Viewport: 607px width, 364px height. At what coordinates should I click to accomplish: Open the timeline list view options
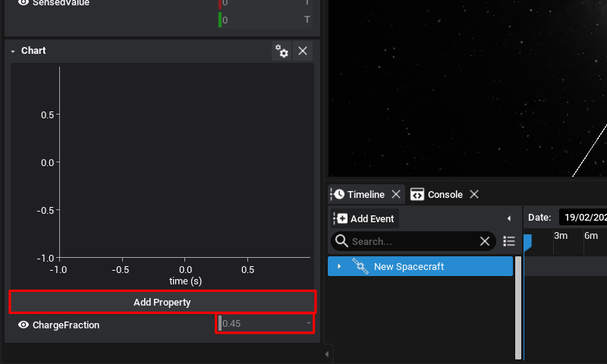pos(509,241)
